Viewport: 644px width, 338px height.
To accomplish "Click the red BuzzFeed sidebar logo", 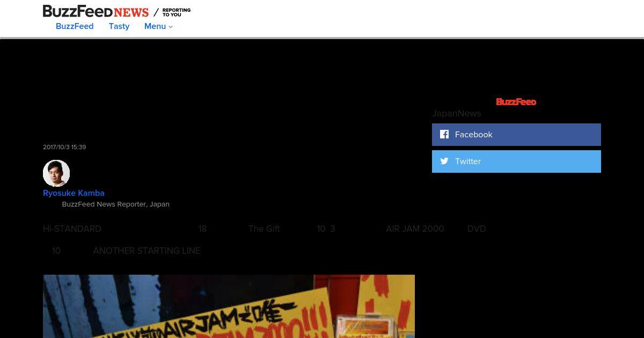I will (516, 102).
